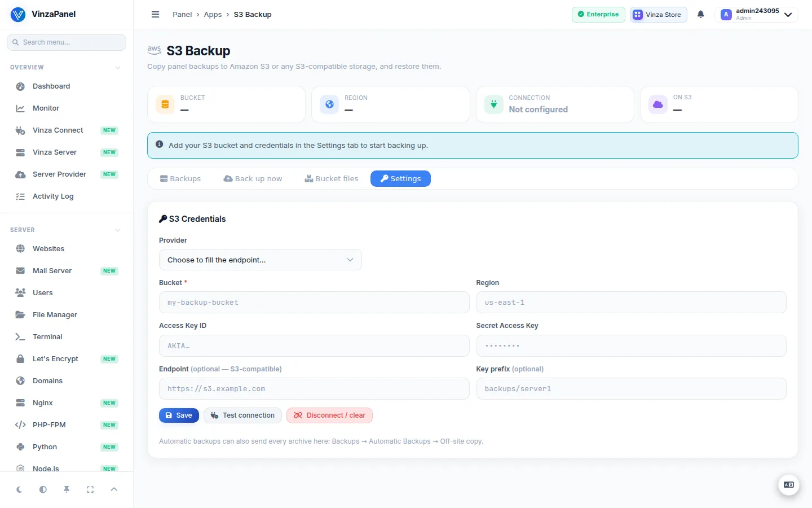Open Domains in sidebar

pos(67,381)
